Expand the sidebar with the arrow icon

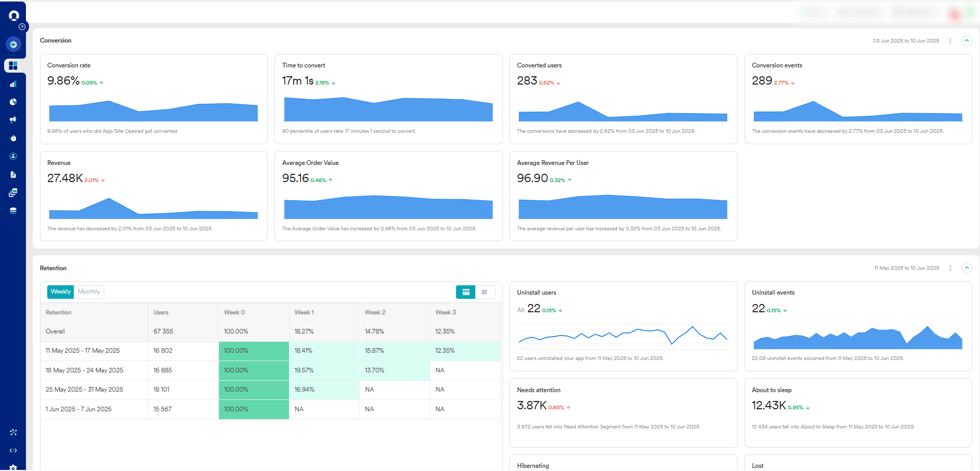22,26
